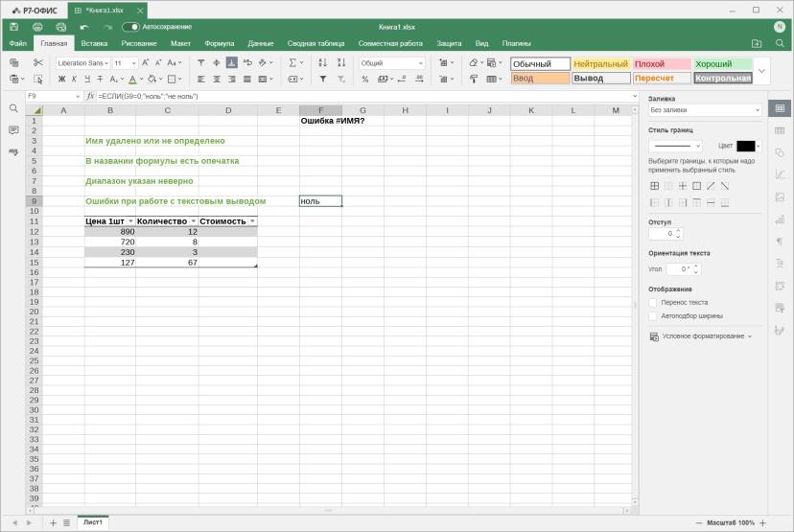Sort descending
This screenshot has width=794, height=532.
pyautogui.click(x=341, y=62)
